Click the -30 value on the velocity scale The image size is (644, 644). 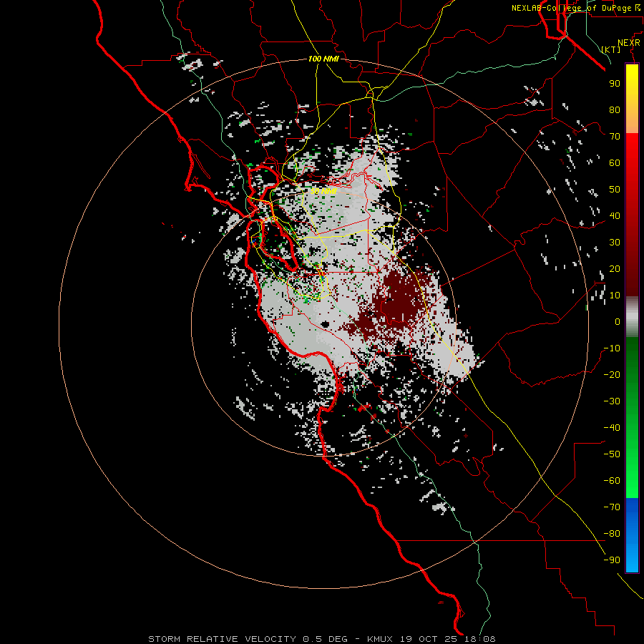pos(612,401)
